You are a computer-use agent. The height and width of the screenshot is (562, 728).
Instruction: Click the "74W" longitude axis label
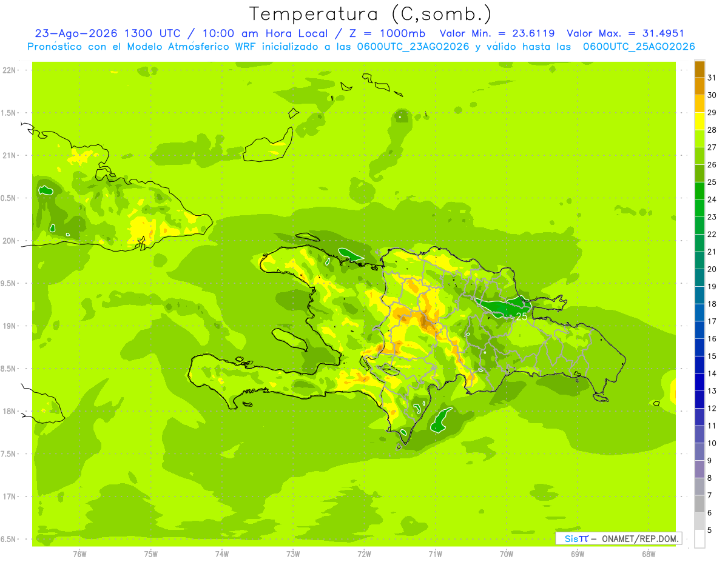tap(222, 554)
